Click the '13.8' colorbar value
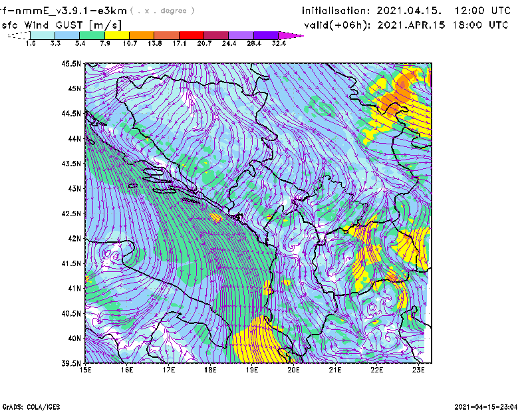The image size is (532, 411). (x=155, y=43)
